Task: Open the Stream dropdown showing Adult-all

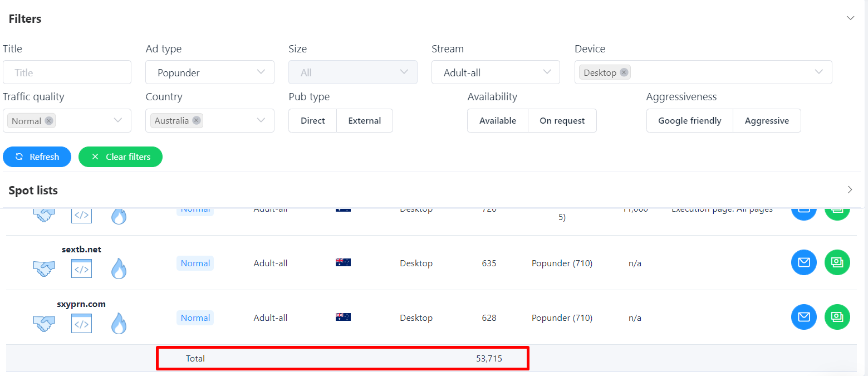Action: point(496,72)
